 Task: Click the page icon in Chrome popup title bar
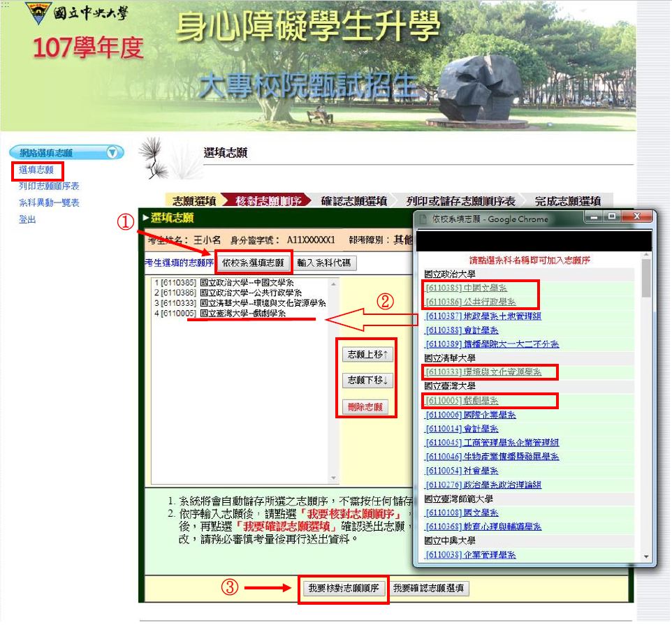[423, 219]
